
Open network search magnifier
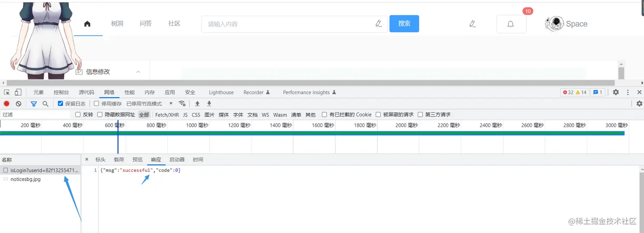[x=46, y=103]
